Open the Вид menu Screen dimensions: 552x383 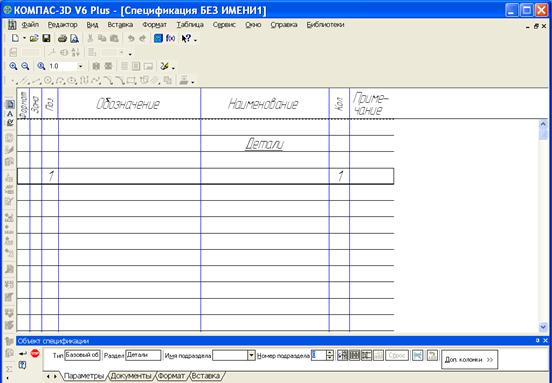92,25
